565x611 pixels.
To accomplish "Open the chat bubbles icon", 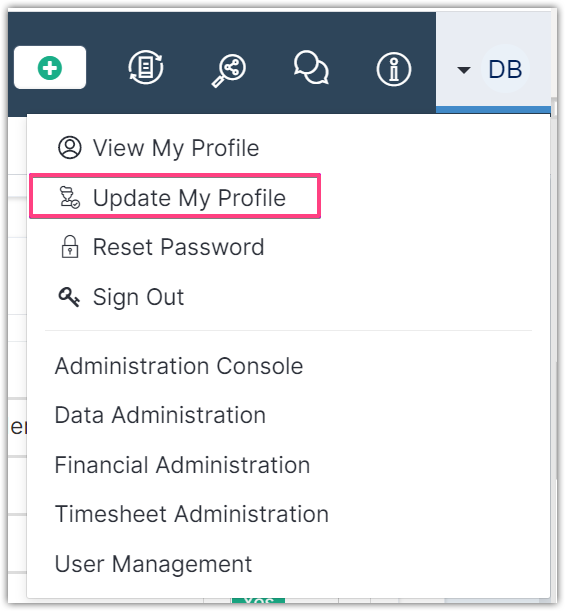I will [x=311, y=68].
